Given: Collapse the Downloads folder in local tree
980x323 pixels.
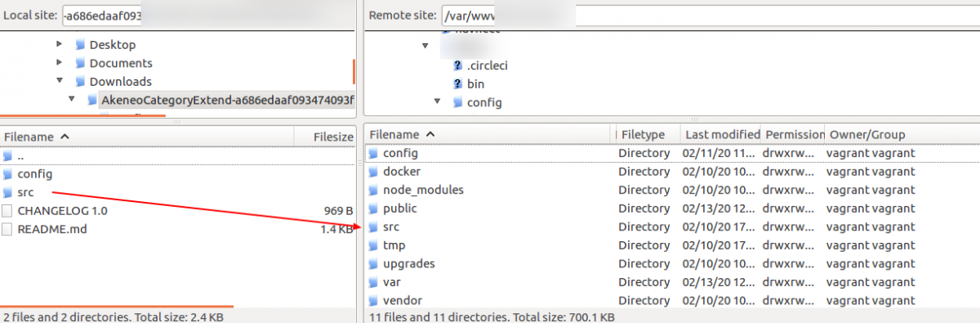Looking at the screenshot, I should pos(60,82).
